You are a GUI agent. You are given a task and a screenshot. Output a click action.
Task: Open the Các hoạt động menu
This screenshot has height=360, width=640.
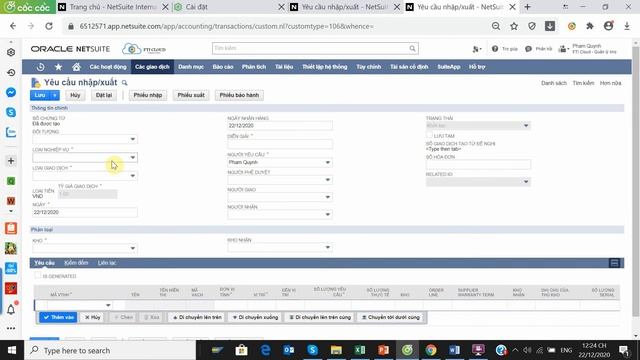[108, 67]
